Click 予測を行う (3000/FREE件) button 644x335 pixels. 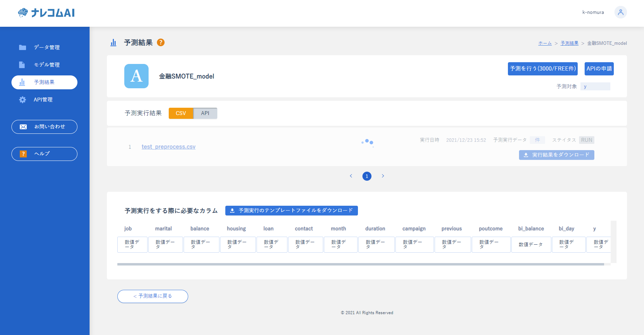click(x=542, y=69)
